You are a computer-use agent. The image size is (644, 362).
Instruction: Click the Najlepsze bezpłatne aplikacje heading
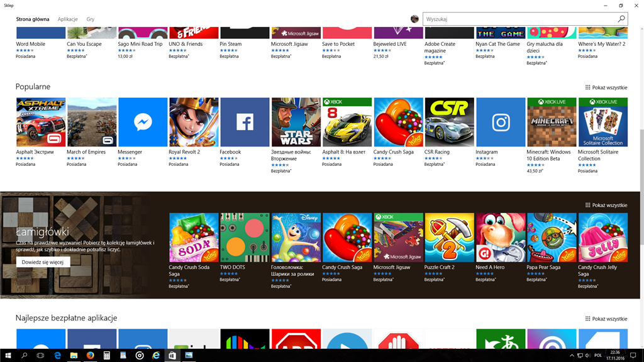click(66, 318)
